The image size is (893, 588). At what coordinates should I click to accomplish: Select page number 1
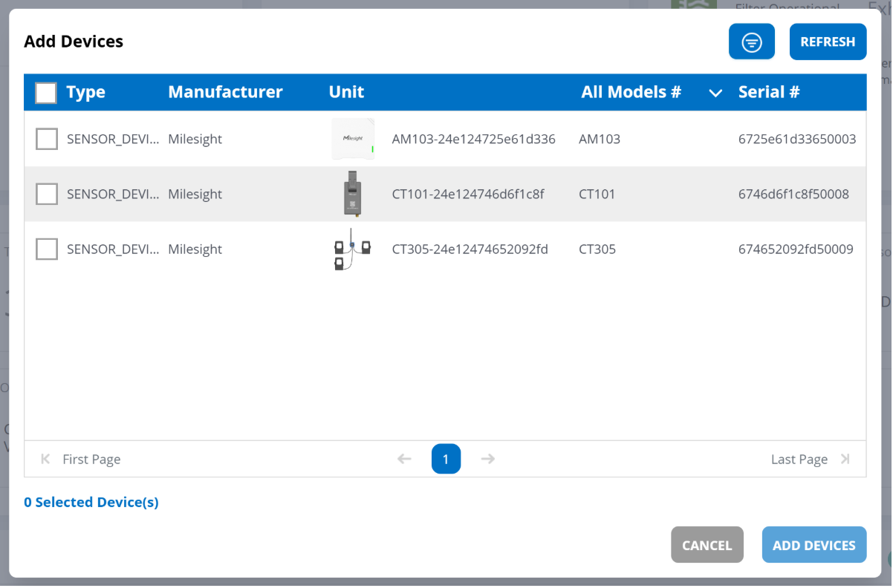click(446, 459)
